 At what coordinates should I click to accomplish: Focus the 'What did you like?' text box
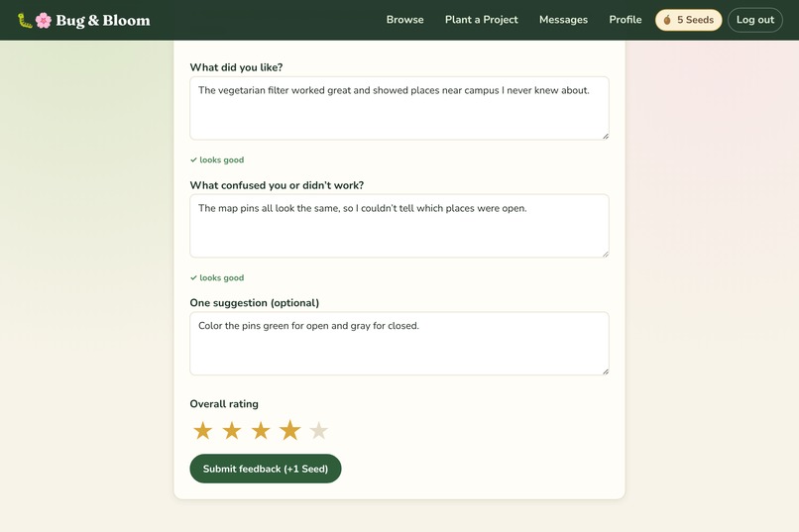point(399,108)
